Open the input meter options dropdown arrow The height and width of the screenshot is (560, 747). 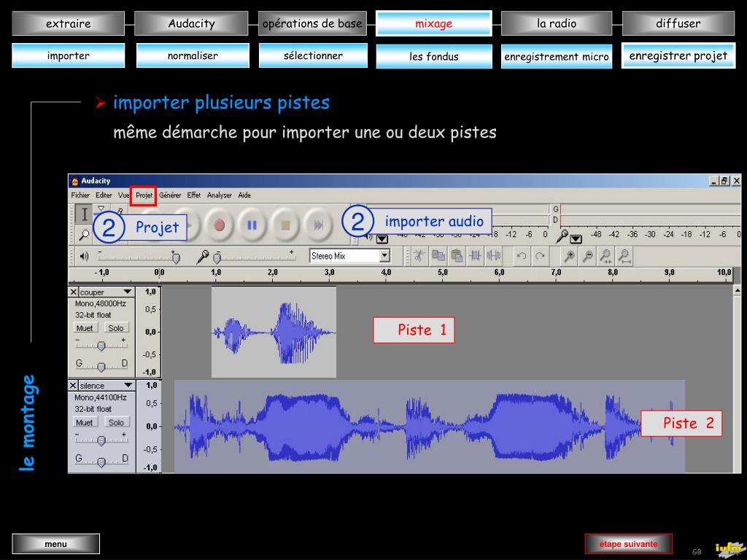[x=576, y=238]
